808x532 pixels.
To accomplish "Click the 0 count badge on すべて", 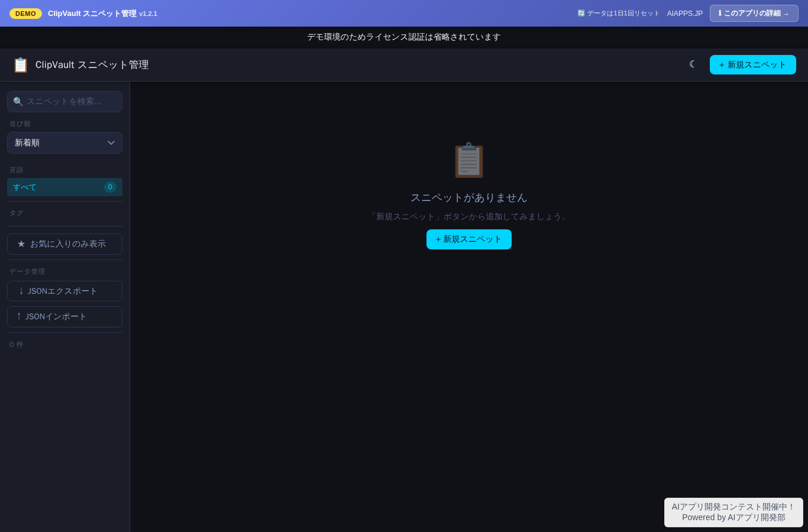I will click(x=110, y=187).
